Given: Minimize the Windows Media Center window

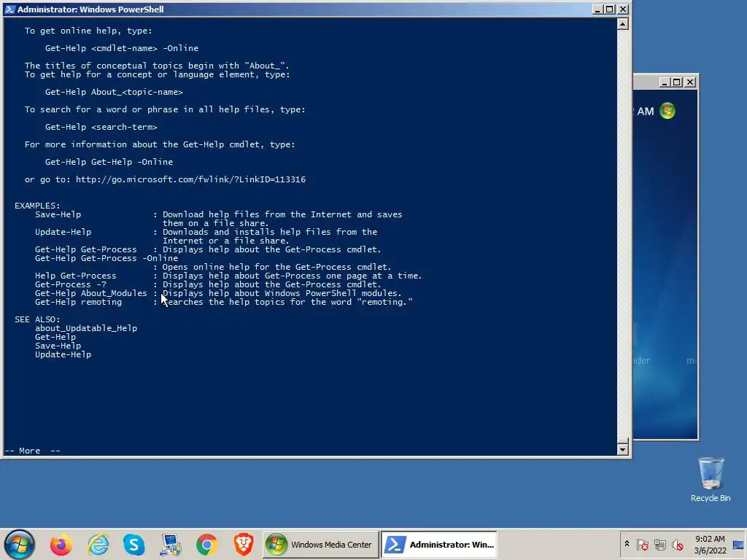Looking at the screenshot, I should pos(665,82).
